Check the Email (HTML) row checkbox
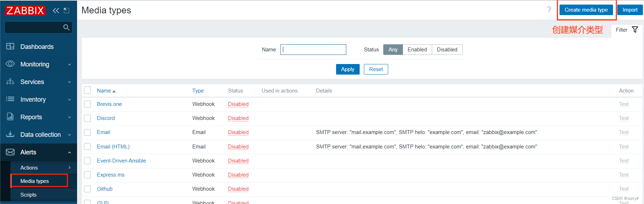Screen dimensions: 644x204 [x=88, y=147]
